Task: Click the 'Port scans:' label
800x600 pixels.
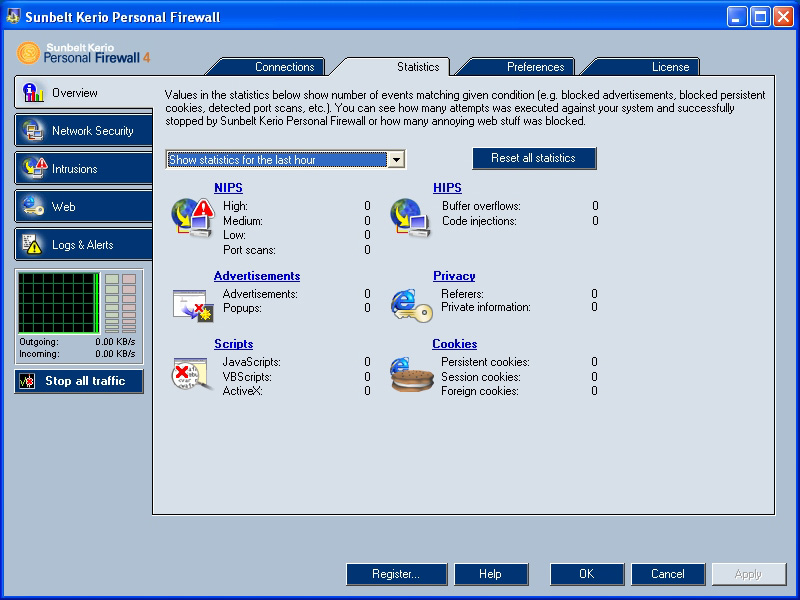Action: (x=249, y=250)
